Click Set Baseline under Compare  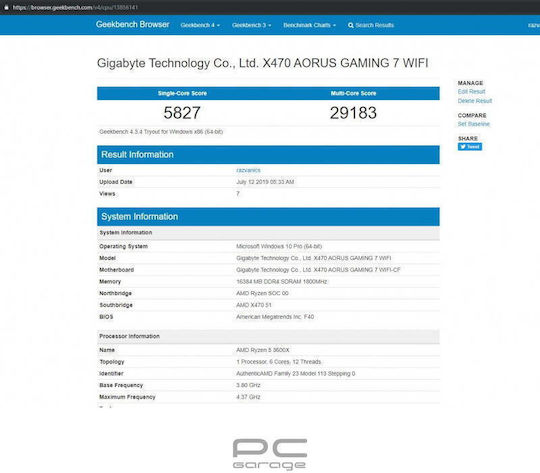coord(474,124)
